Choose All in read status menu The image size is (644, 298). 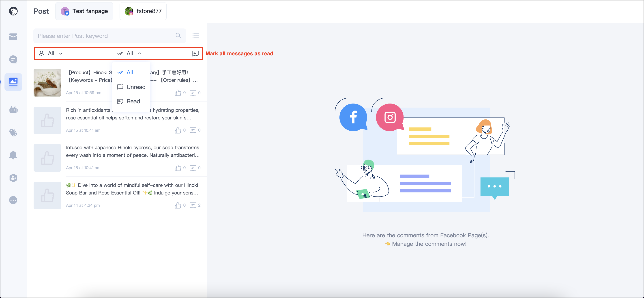(131, 72)
